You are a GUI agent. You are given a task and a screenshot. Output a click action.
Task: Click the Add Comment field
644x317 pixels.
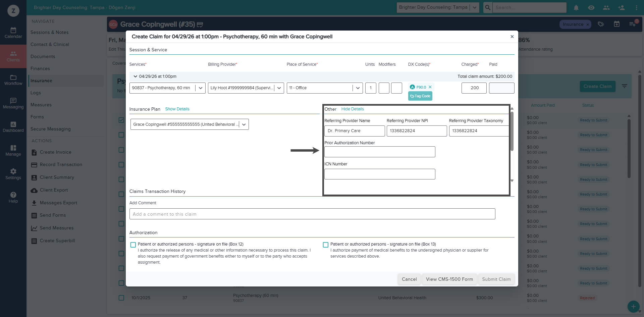(312, 214)
